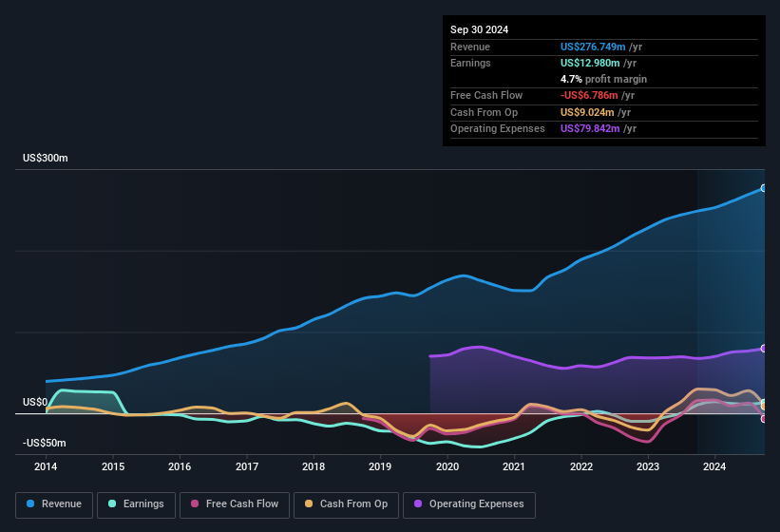Click the Revenue endpoint marker on the blue line
Screen dimensions: 780x532
tap(764, 188)
